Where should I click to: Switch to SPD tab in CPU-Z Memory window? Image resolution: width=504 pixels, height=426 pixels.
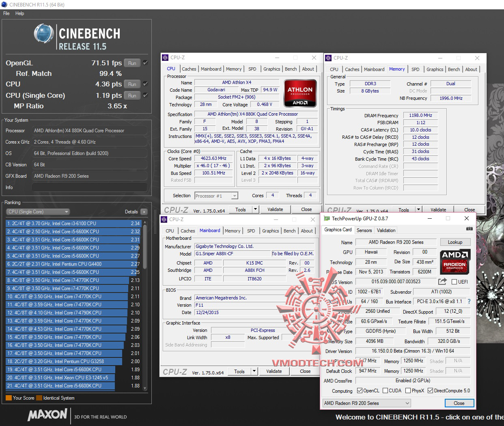pyautogui.click(x=416, y=69)
